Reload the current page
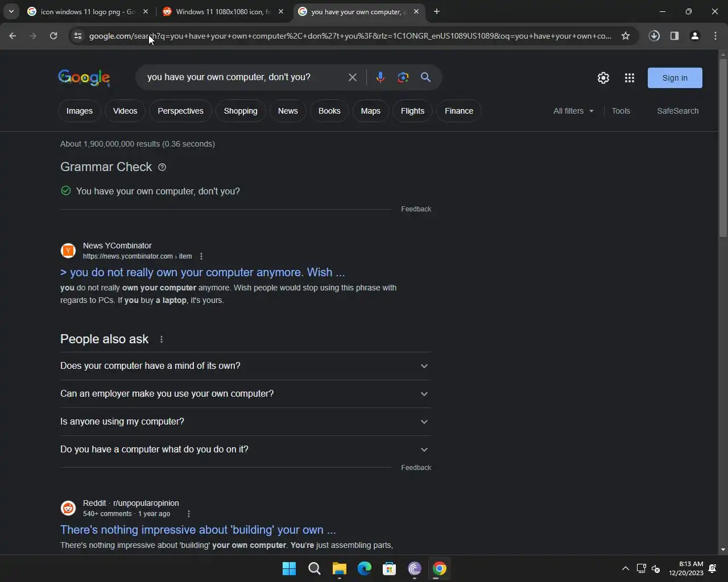Image resolution: width=728 pixels, height=582 pixels. point(53,36)
